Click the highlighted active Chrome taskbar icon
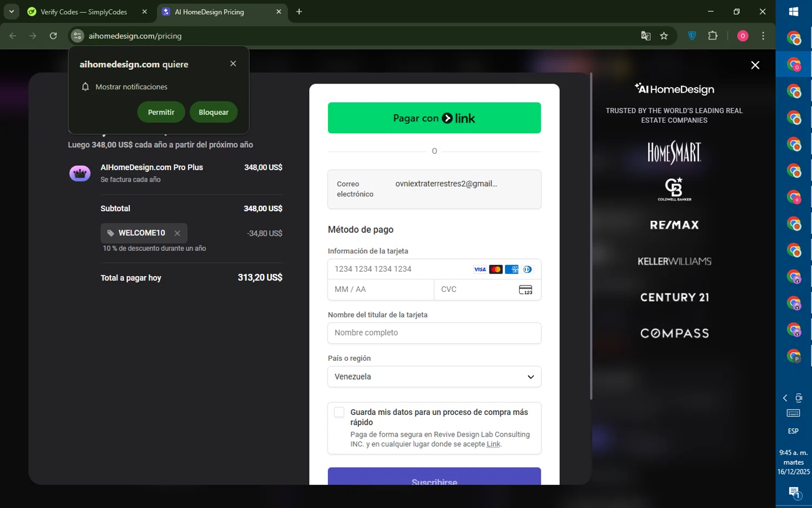Viewport: 812px width, 508px height. coord(794,64)
